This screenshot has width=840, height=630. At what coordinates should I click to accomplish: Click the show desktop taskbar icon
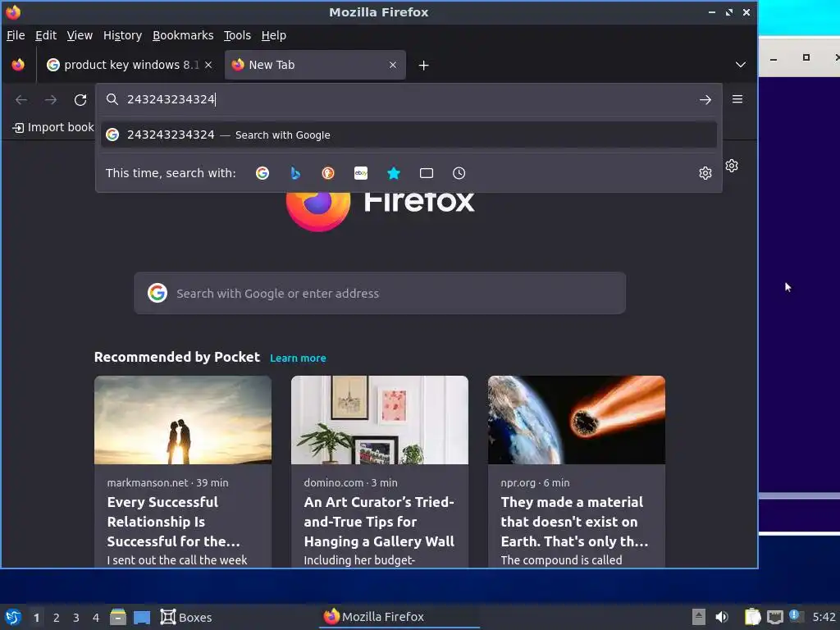tap(141, 618)
